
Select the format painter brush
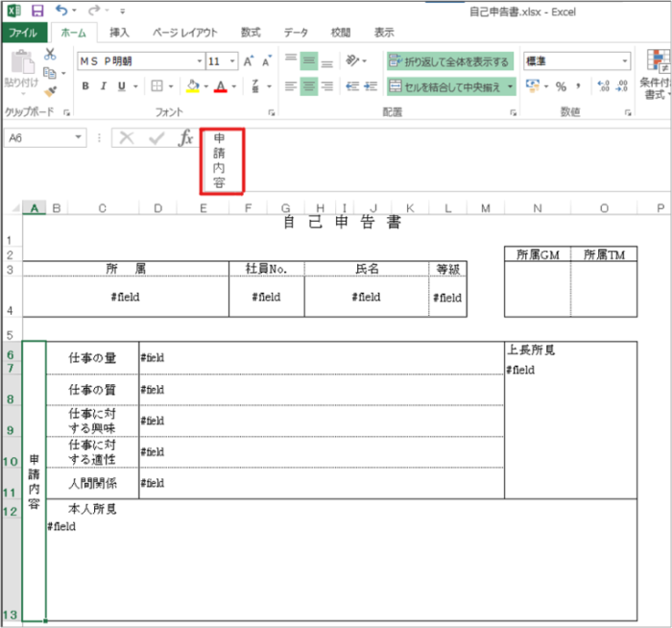click(x=50, y=91)
